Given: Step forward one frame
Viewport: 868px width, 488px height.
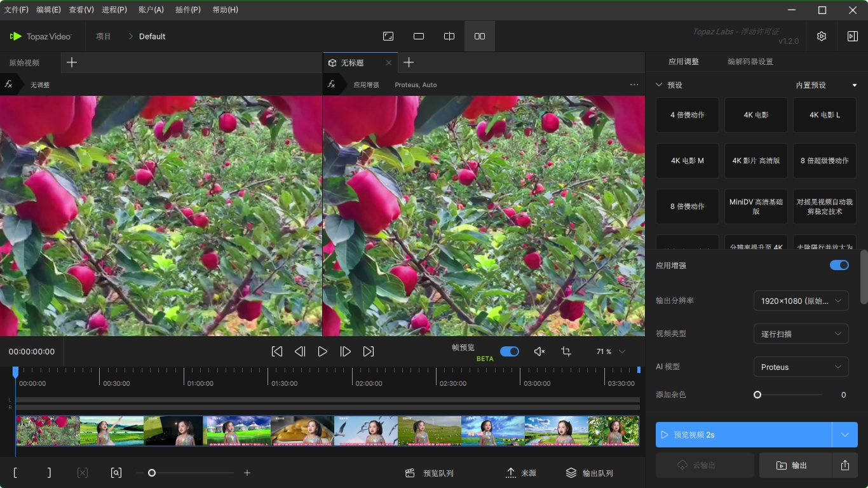Looking at the screenshot, I should (x=346, y=351).
